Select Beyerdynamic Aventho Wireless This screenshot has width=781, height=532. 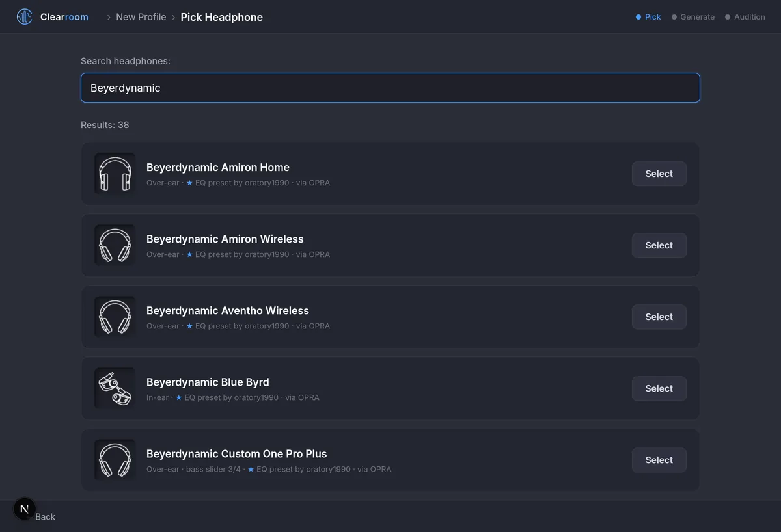click(659, 317)
